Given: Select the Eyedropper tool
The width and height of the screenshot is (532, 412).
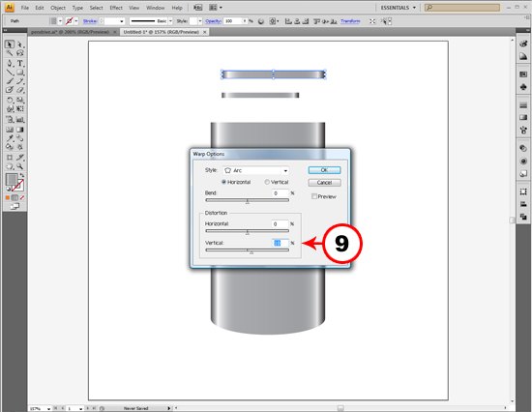Looking at the screenshot, I should 10,138.
